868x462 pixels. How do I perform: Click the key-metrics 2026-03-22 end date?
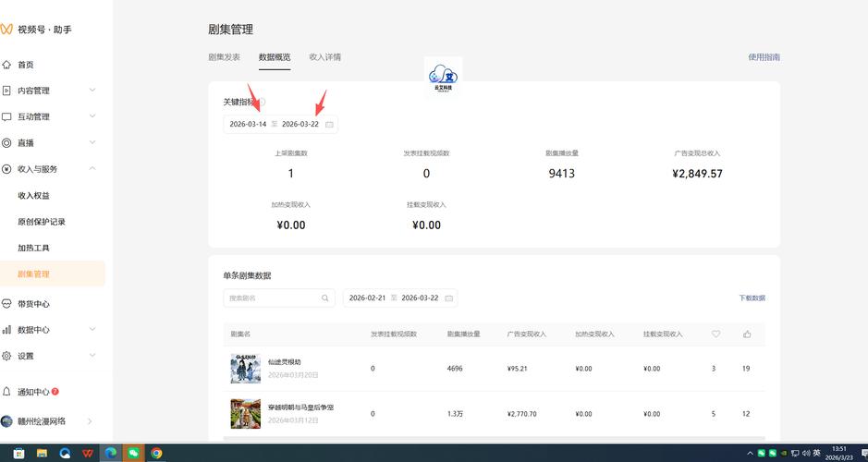click(300, 125)
